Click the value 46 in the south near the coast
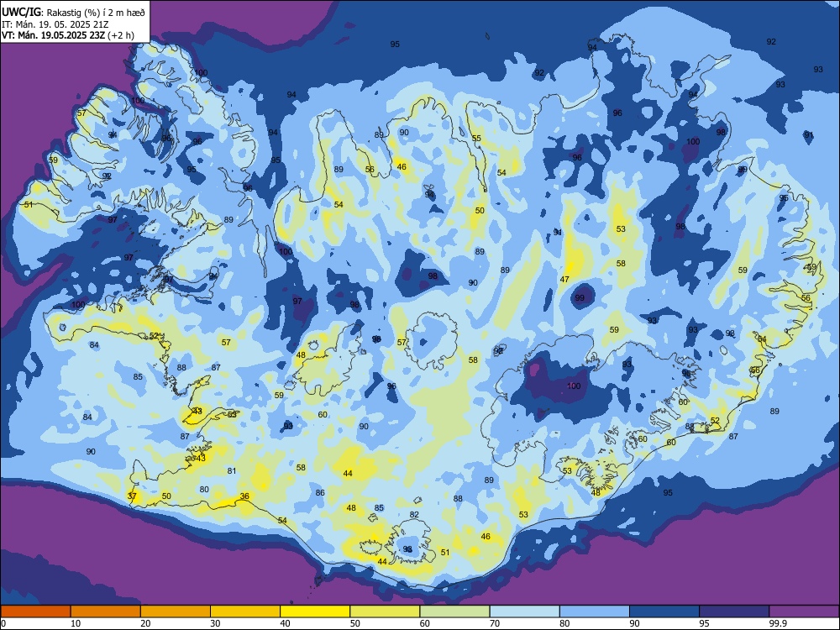The width and height of the screenshot is (840, 630). [x=486, y=536]
